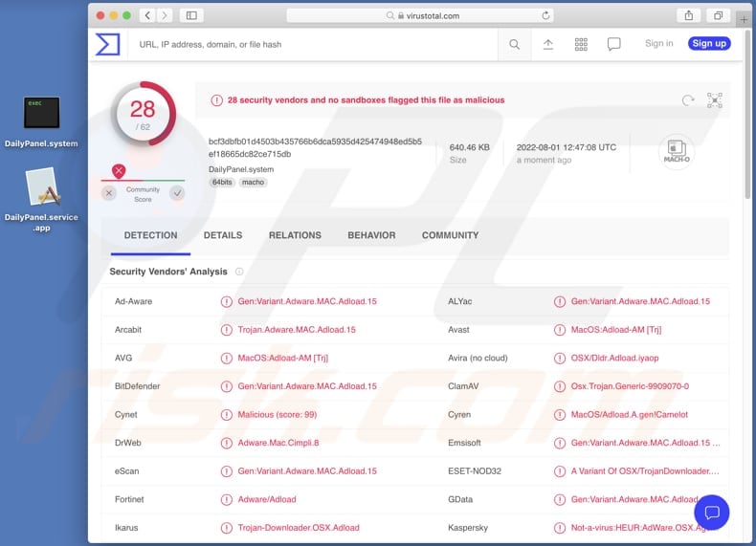This screenshot has width=756, height=546.
Task: Click Avira result OSX/Dldr.Adload.iyaop
Action: click(614, 358)
